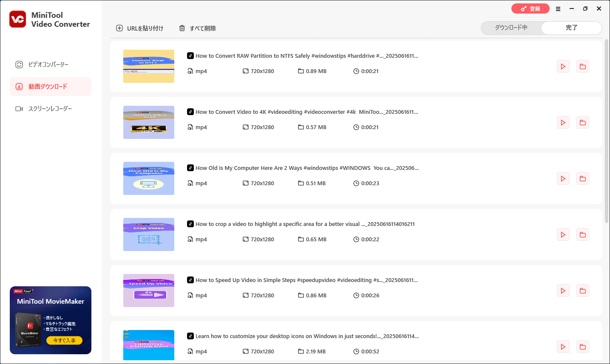The height and width of the screenshot is (364, 610).
Task: Play the crop a video download
Action: point(563,235)
